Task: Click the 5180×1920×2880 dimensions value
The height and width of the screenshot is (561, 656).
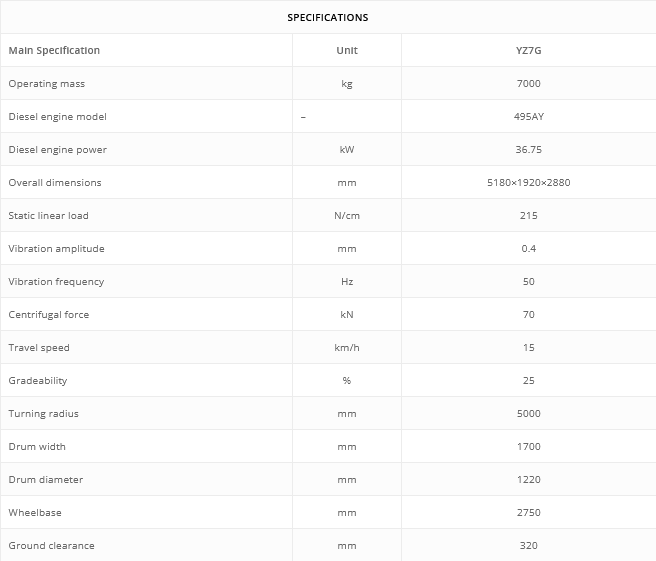Action: point(528,183)
